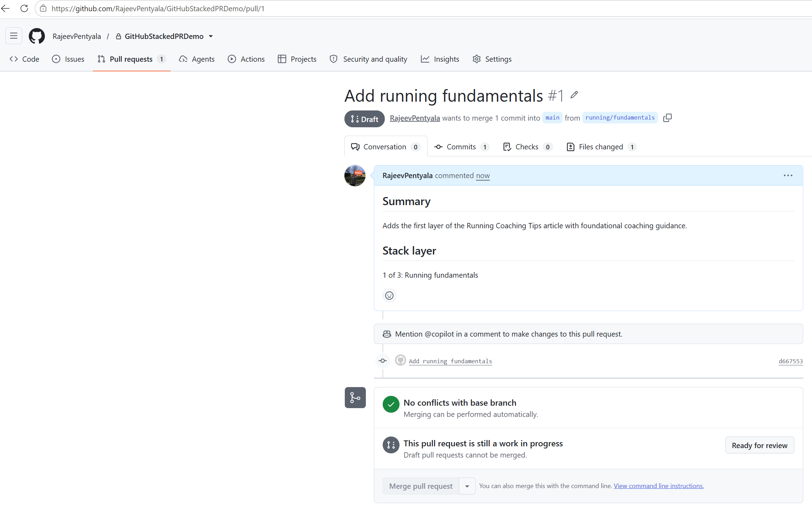
Task: Select the Files changed tab
Action: click(602, 147)
